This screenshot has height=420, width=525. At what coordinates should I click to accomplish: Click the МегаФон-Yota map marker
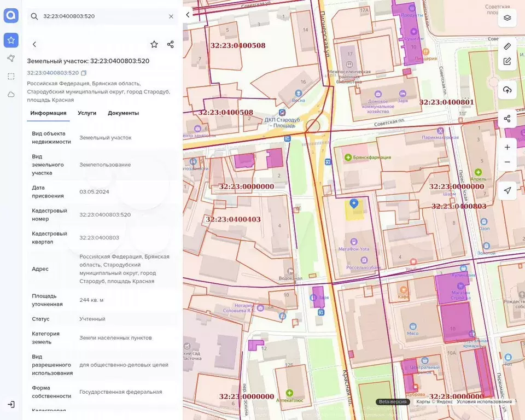[x=354, y=242]
